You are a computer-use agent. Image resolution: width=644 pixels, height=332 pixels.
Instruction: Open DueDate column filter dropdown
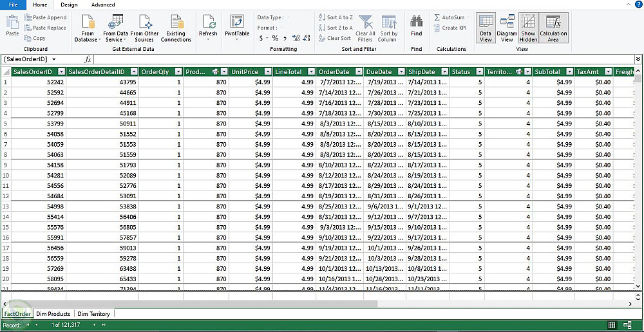[x=401, y=72]
